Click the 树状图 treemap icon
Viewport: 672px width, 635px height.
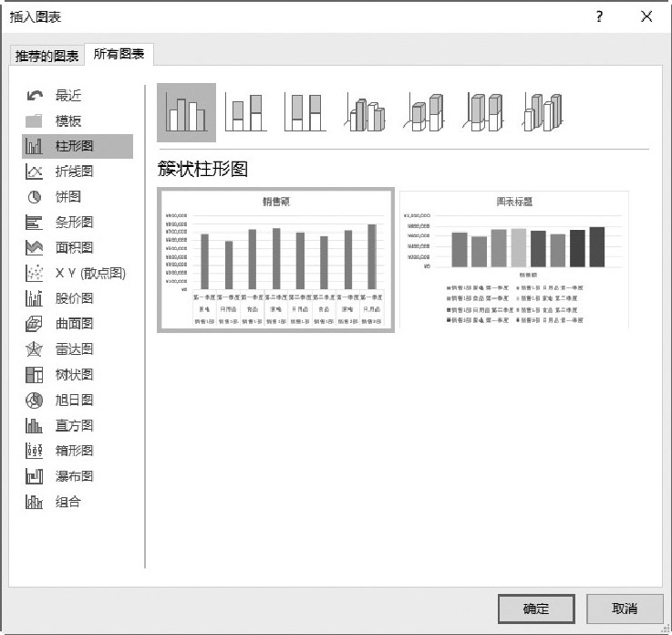click(x=34, y=375)
